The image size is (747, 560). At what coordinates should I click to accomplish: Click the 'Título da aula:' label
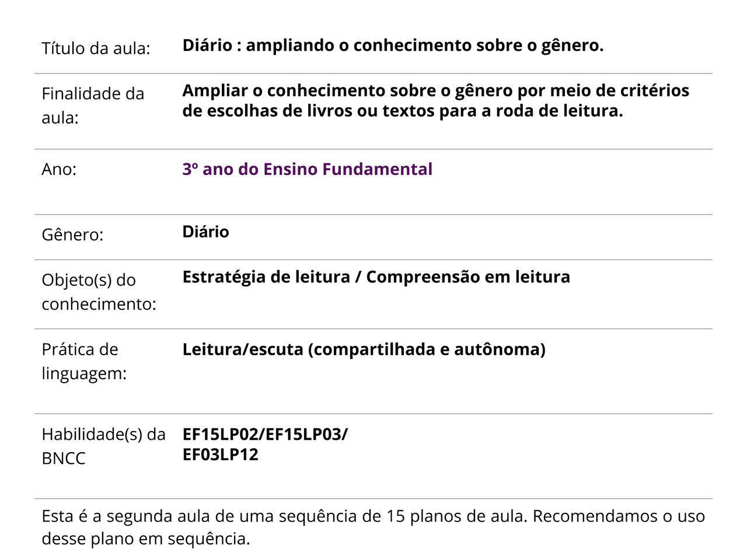click(x=96, y=48)
